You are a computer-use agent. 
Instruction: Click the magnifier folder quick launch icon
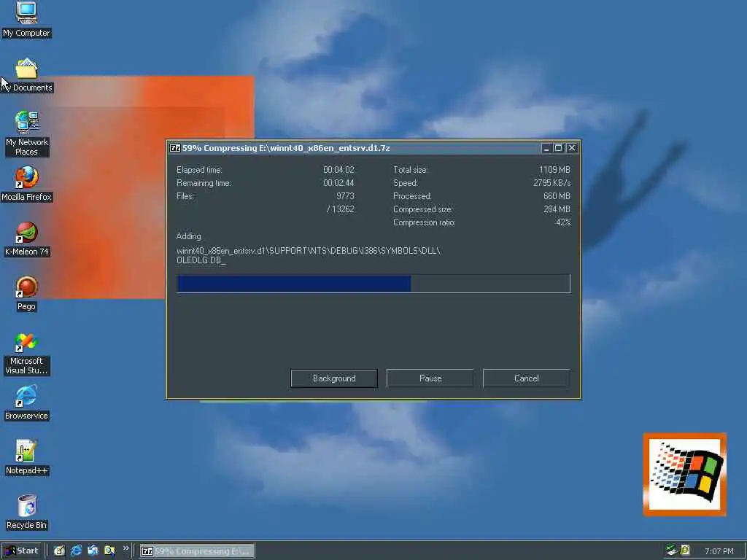[x=109, y=551]
